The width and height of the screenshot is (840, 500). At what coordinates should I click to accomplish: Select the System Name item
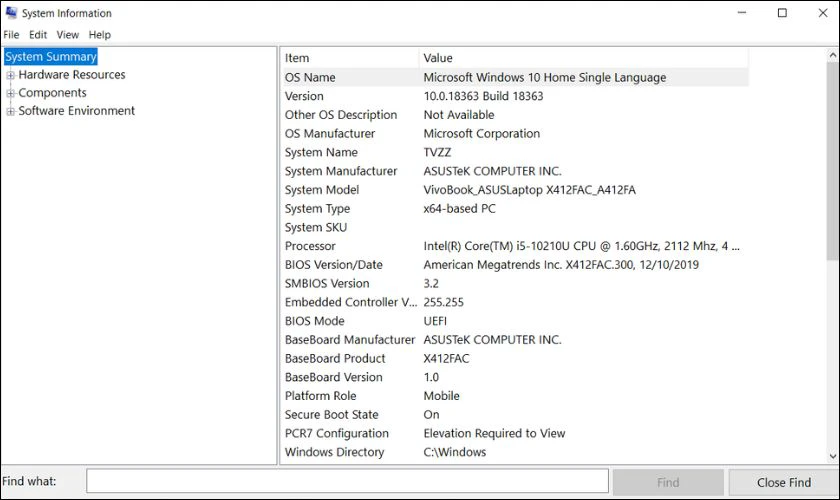coord(321,152)
